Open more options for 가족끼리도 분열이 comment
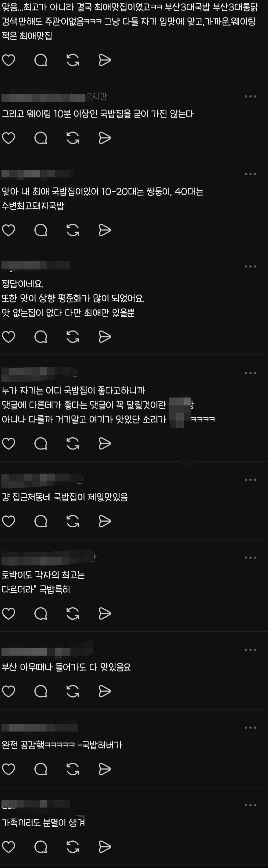 250,805
